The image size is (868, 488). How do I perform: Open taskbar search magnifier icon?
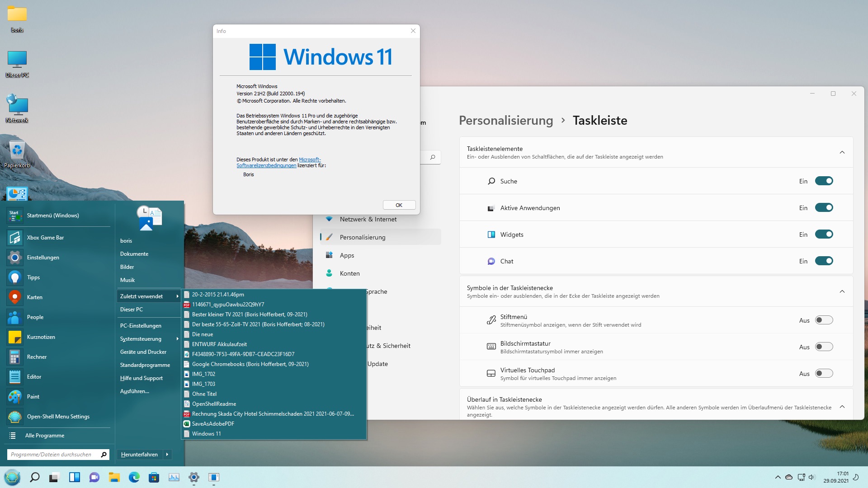(x=34, y=477)
